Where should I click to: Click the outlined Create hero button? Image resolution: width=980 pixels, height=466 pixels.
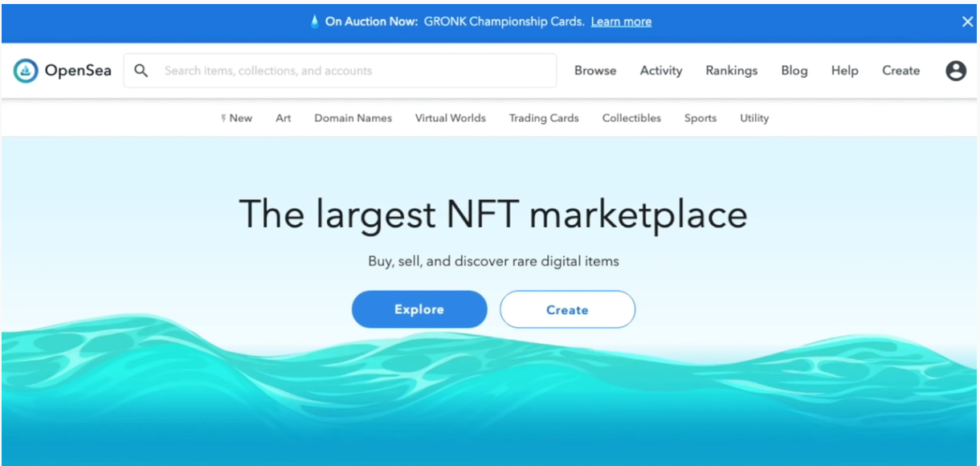567,309
